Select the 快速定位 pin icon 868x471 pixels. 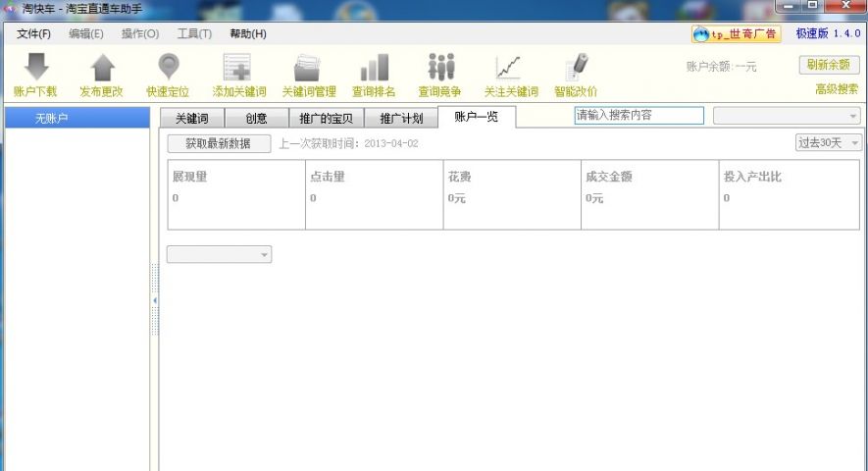click(169, 67)
